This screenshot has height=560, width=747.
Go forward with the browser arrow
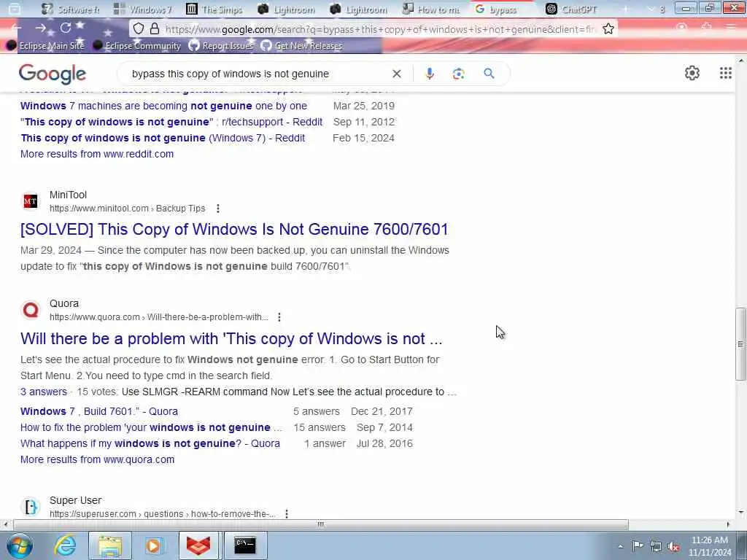point(41,28)
